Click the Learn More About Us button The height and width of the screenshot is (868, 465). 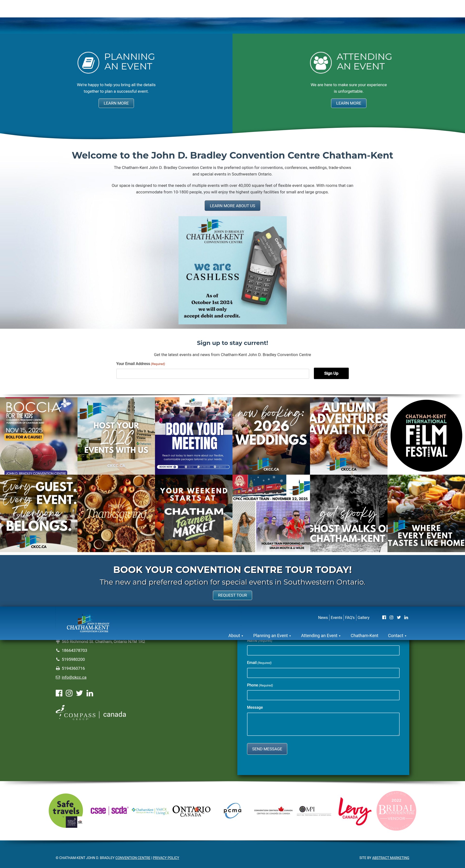pos(232,206)
